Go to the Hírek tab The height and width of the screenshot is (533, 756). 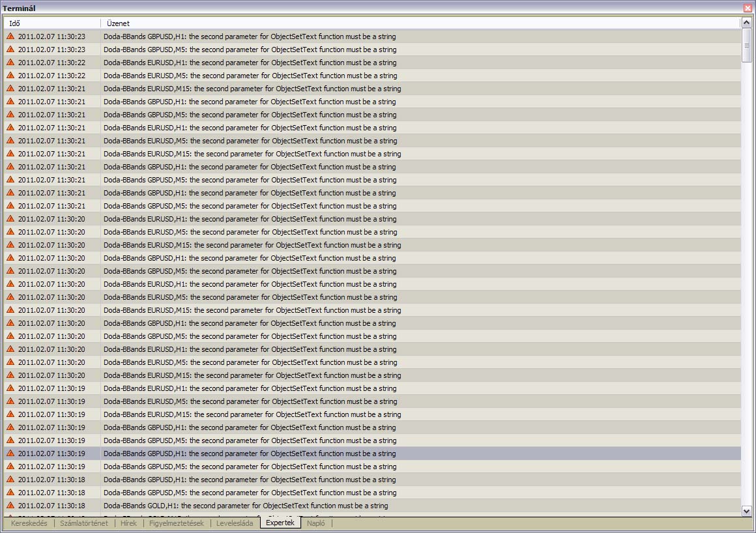[128, 523]
